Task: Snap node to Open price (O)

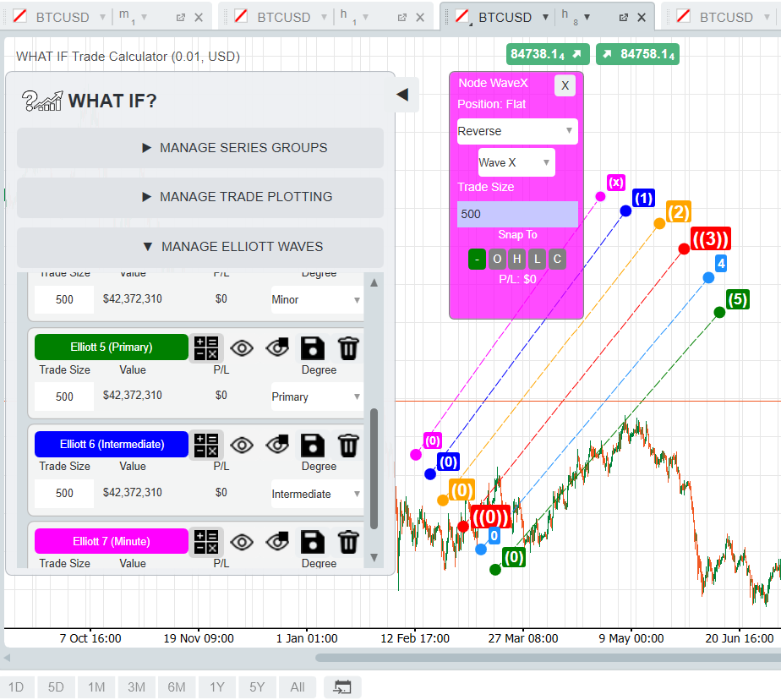Action: [497, 259]
